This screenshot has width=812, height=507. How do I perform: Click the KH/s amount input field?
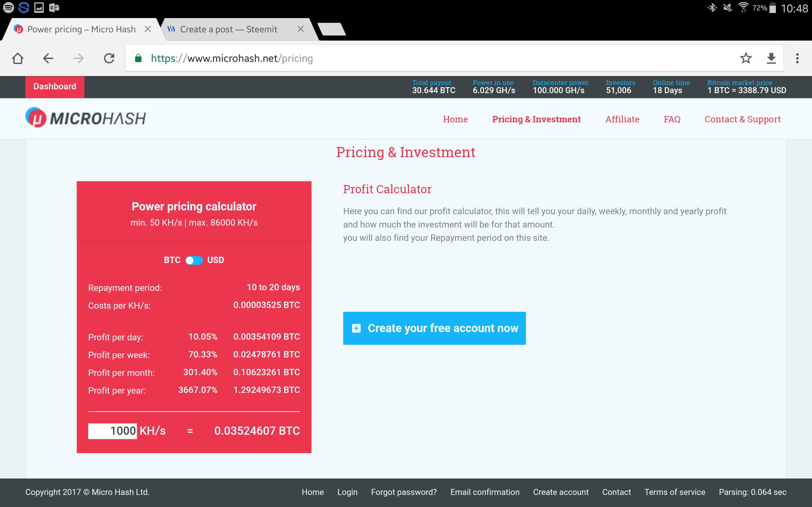[x=112, y=431]
